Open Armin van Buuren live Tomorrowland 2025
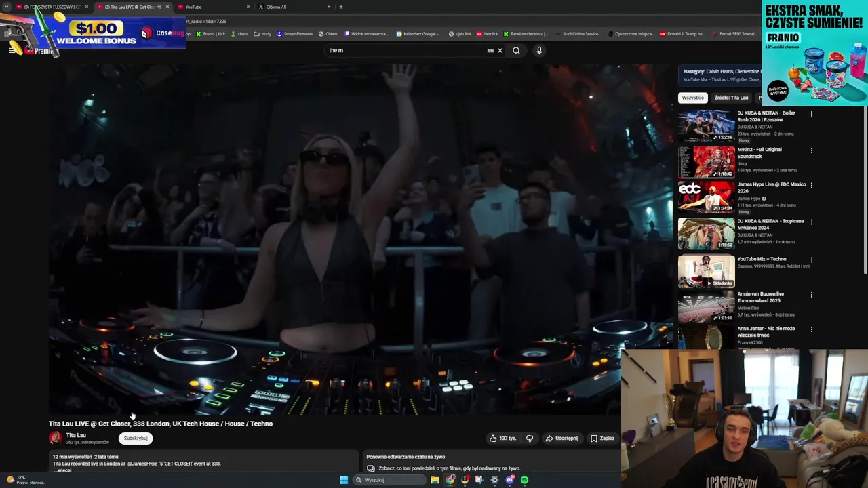 coord(760,298)
